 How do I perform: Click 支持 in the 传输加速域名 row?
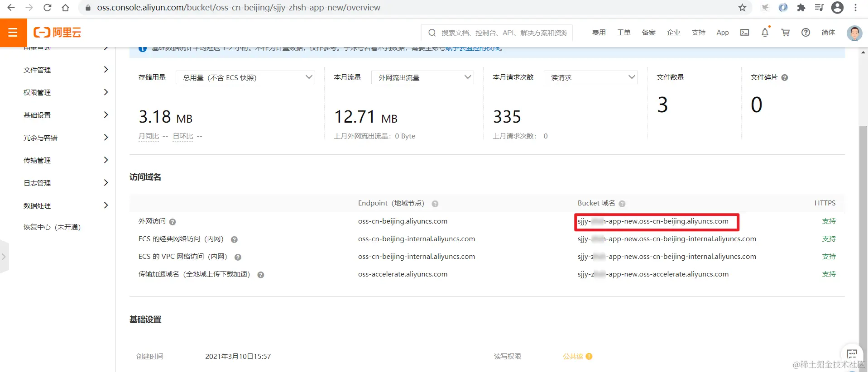pyautogui.click(x=829, y=274)
